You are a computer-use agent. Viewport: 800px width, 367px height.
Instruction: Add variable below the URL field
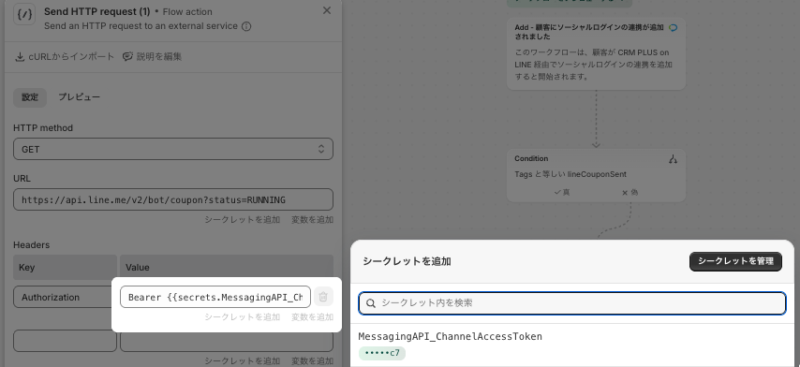312,220
